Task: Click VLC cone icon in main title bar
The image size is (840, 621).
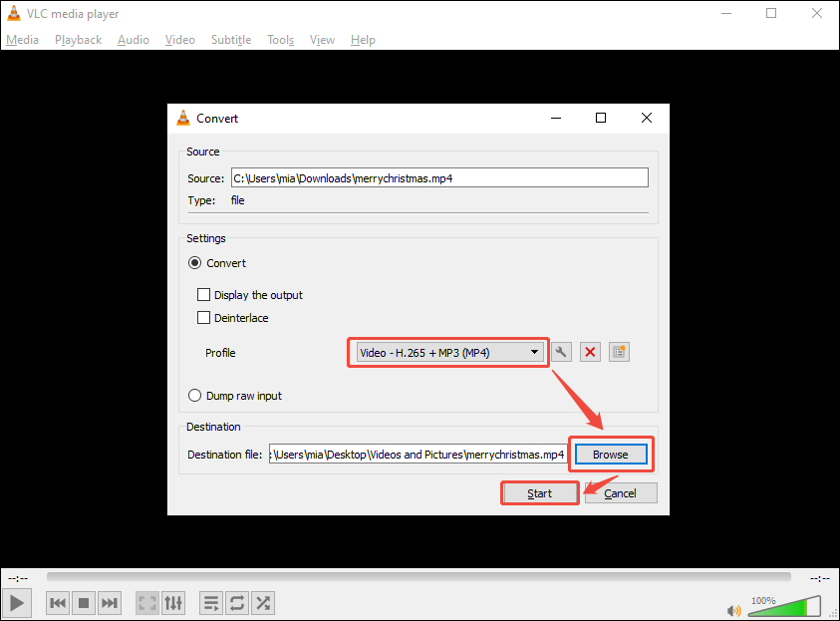Action: point(14,13)
